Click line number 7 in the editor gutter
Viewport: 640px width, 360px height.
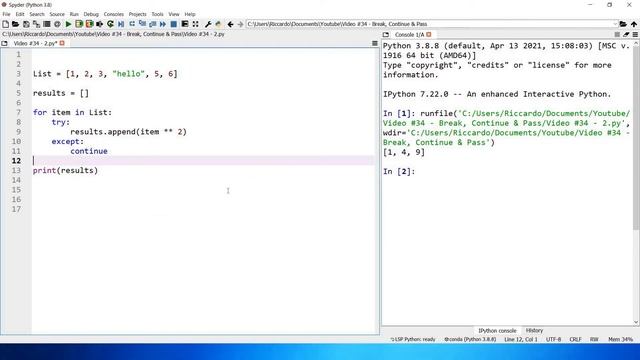18,113
